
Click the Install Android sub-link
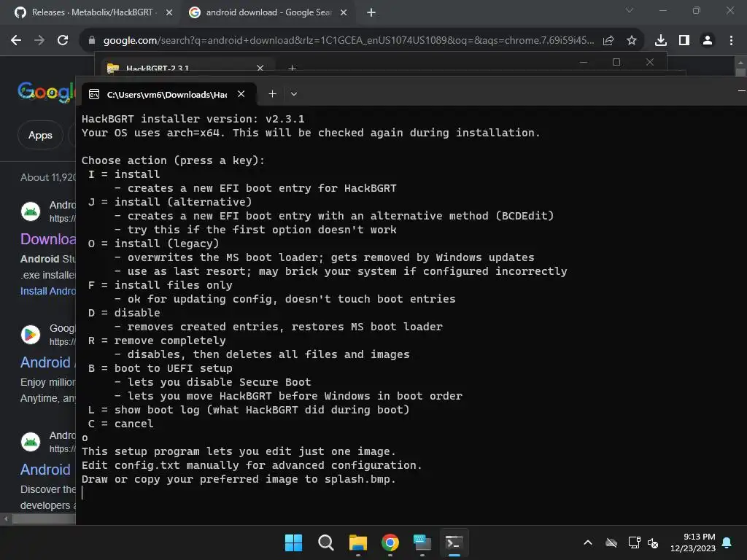[47, 291]
